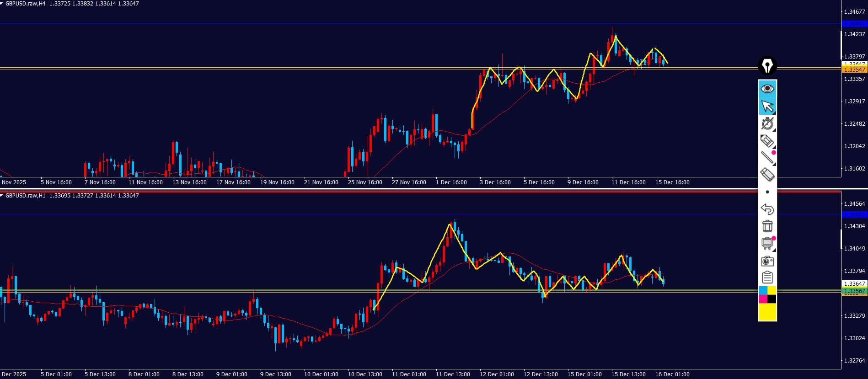868x379 pixels.
Task: Select the arrow cursor tool
Action: pos(767,106)
